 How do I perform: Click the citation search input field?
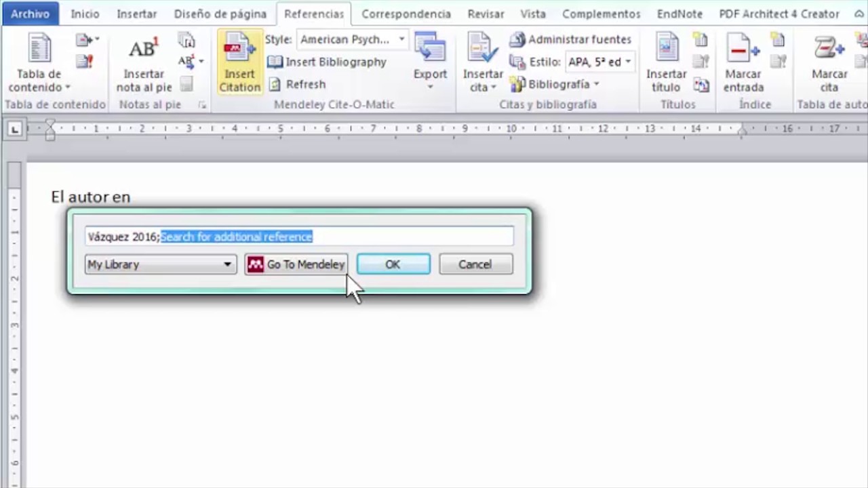click(407, 237)
